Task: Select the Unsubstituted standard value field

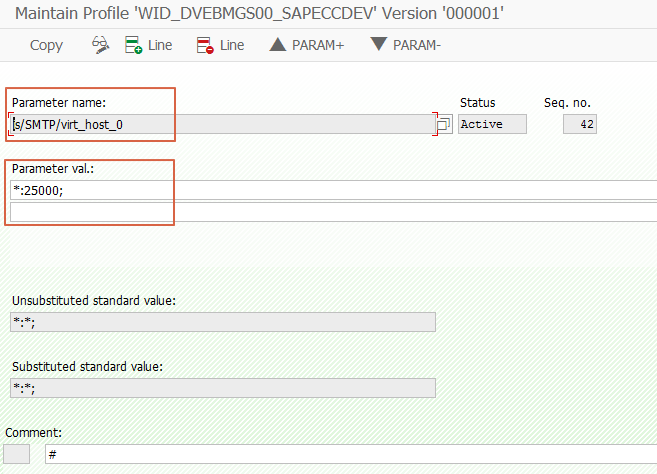Action: pyautogui.click(x=223, y=322)
